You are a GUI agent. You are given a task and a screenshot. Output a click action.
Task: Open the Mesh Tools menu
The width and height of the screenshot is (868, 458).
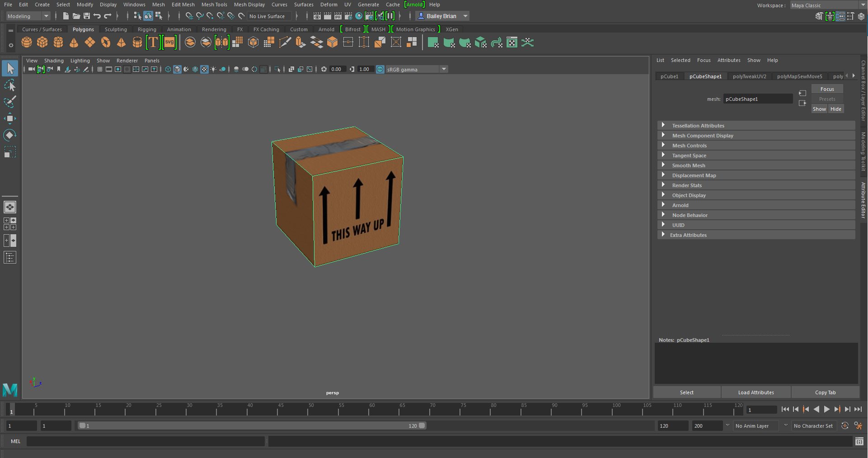coord(214,5)
